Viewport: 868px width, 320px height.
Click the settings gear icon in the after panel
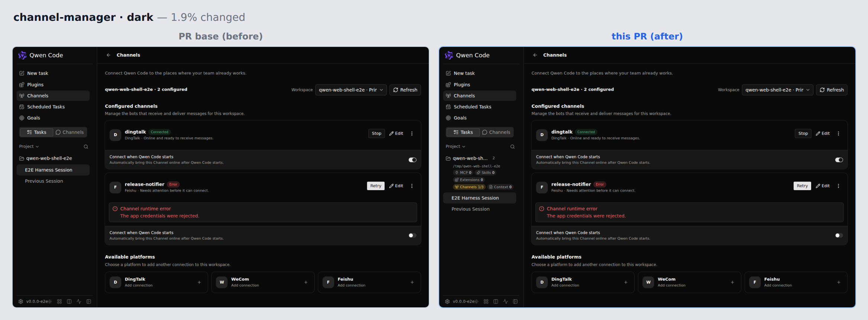point(447,301)
